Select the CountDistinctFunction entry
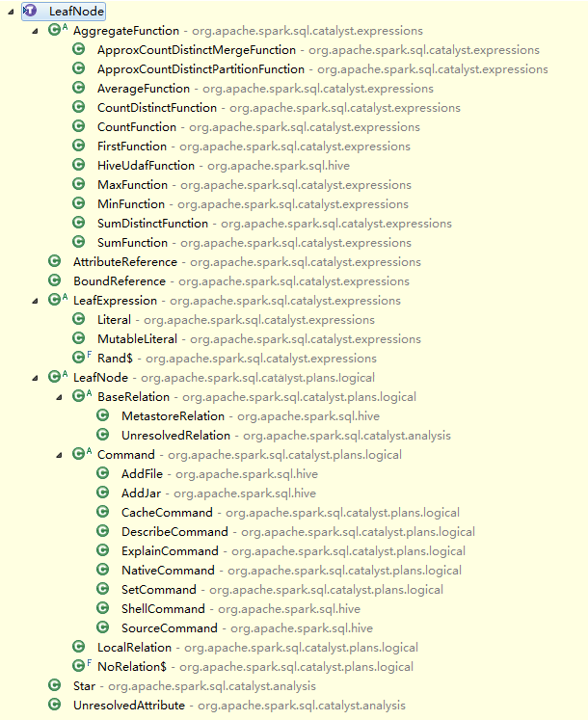This screenshot has height=720, width=588. pyautogui.click(x=279, y=108)
